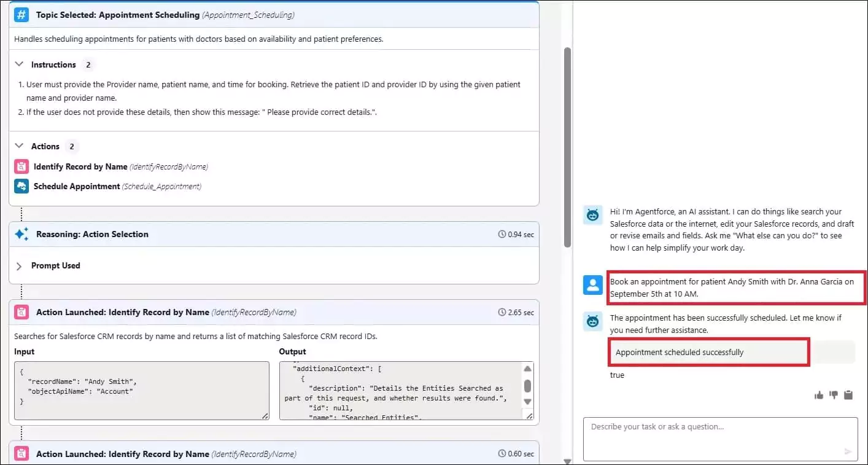Click the topic description 'Handles scheduling appointments'
The image size is (868, 465).
click(x=199, y=39)
